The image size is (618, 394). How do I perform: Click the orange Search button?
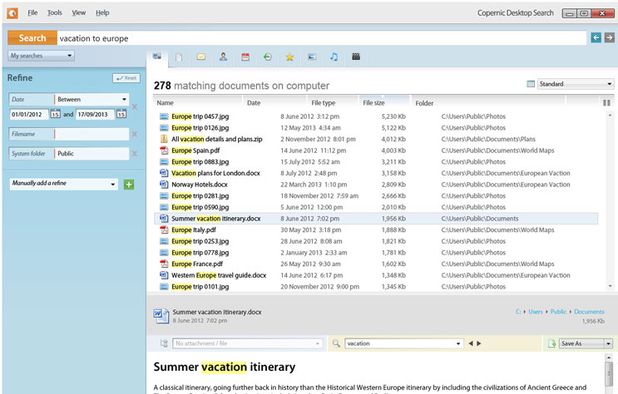coord(32,38)
